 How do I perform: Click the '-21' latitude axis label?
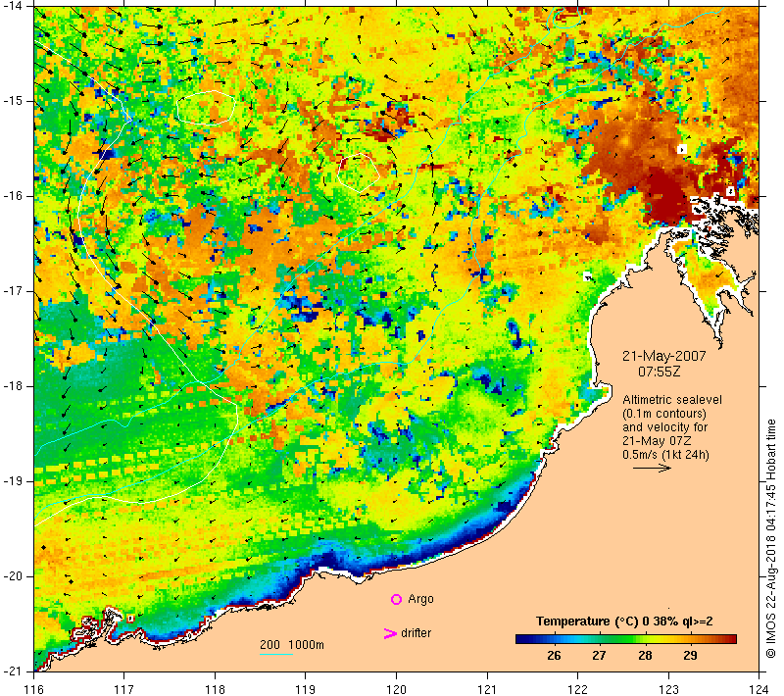coord(13,671)
